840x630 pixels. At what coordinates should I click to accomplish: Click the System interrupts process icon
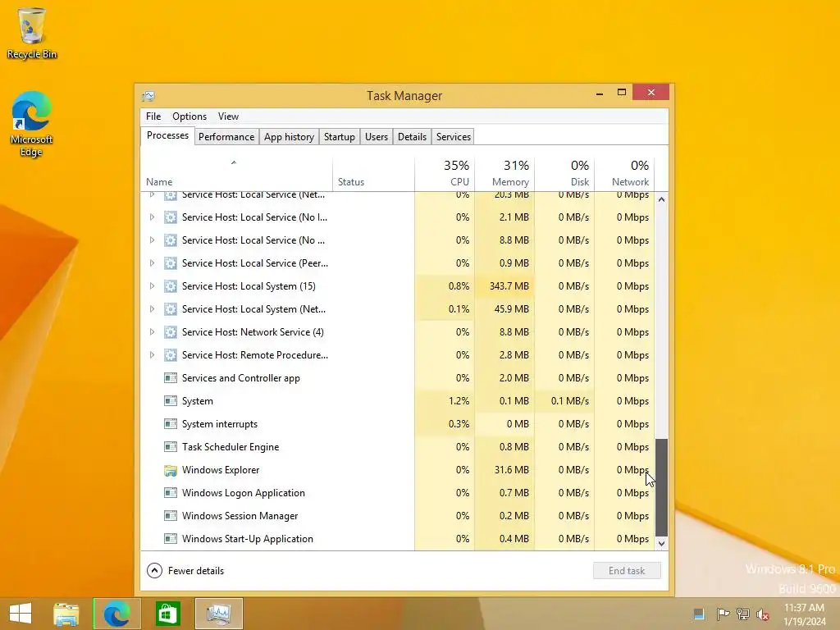[x=171, y=424]
